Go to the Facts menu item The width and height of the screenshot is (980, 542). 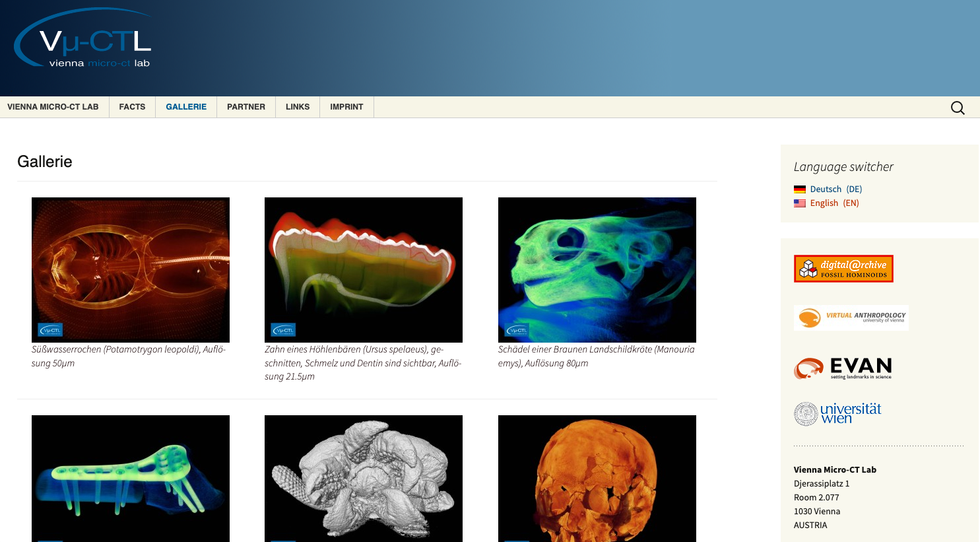tap(132, 107)
